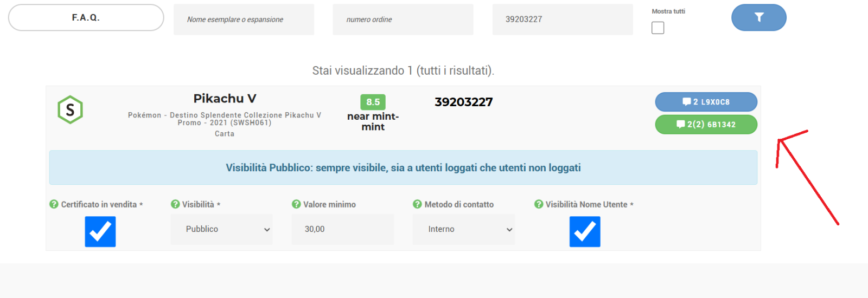Image resolution: width=868 pixels, height=298 pixels.
Task: Open the green comment button 2(2) 6B1342
Action: point(706,124)
